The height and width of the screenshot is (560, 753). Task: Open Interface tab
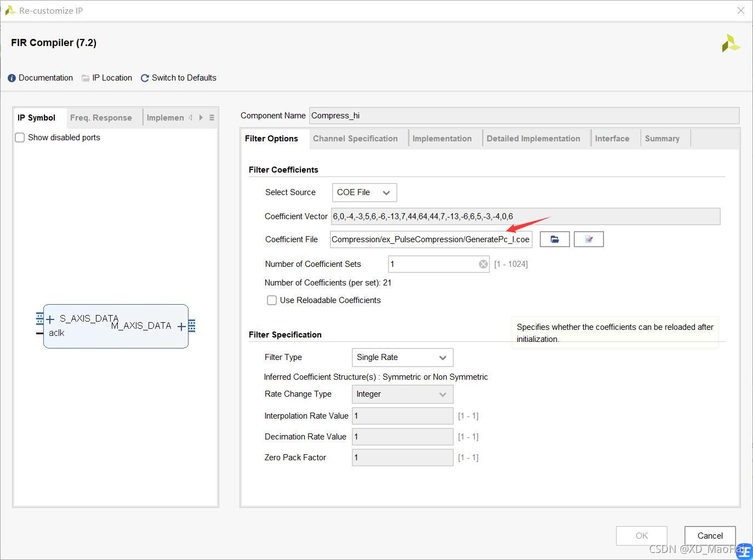pyautogui.click(x=612, y=139)
